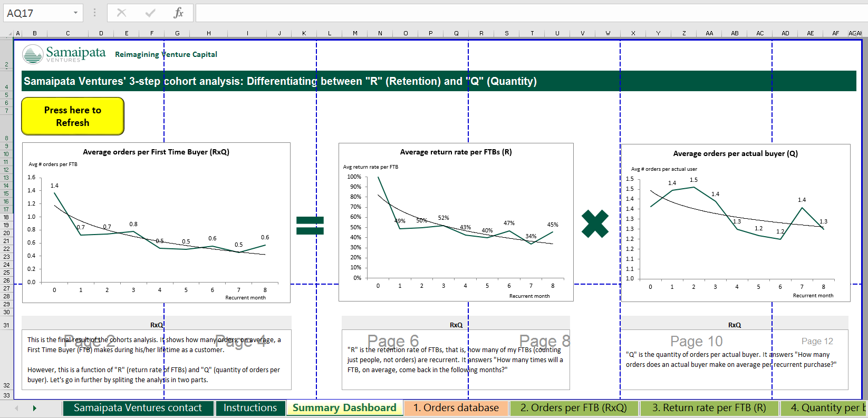
Task: Click the Samaipata Ventures logo
Action: click(x=64, y=54)
